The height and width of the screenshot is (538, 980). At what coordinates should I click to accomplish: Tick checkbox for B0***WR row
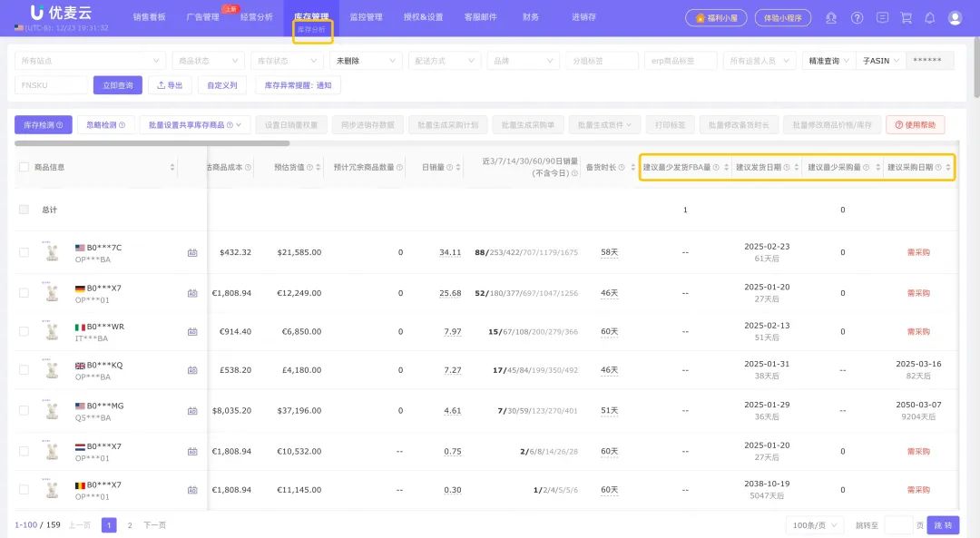coord(24,332)
